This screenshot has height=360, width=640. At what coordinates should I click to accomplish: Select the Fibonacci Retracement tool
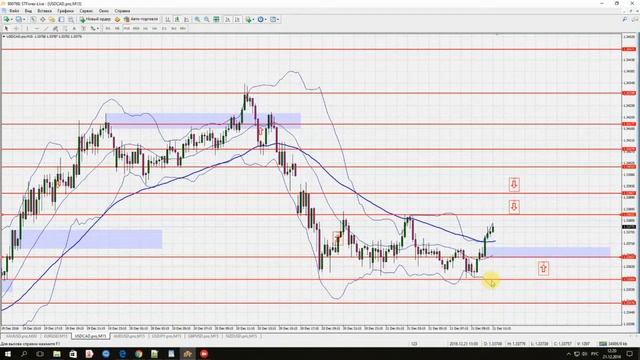pos(64,28)
